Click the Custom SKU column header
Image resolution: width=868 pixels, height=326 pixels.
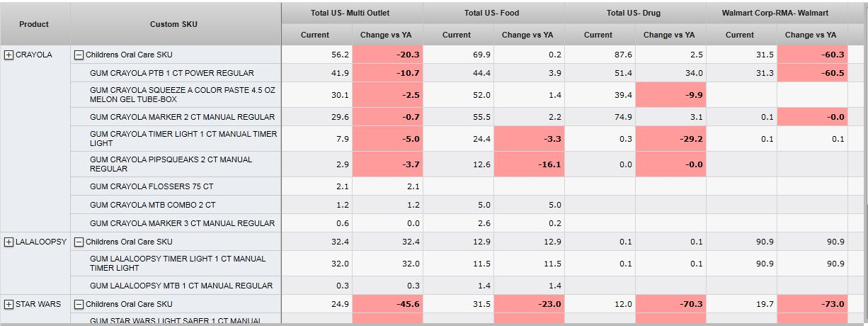click(174, 24)
